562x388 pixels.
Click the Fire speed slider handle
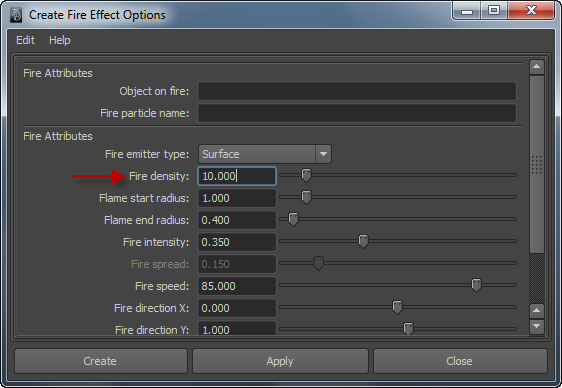(x=476, y=285)
